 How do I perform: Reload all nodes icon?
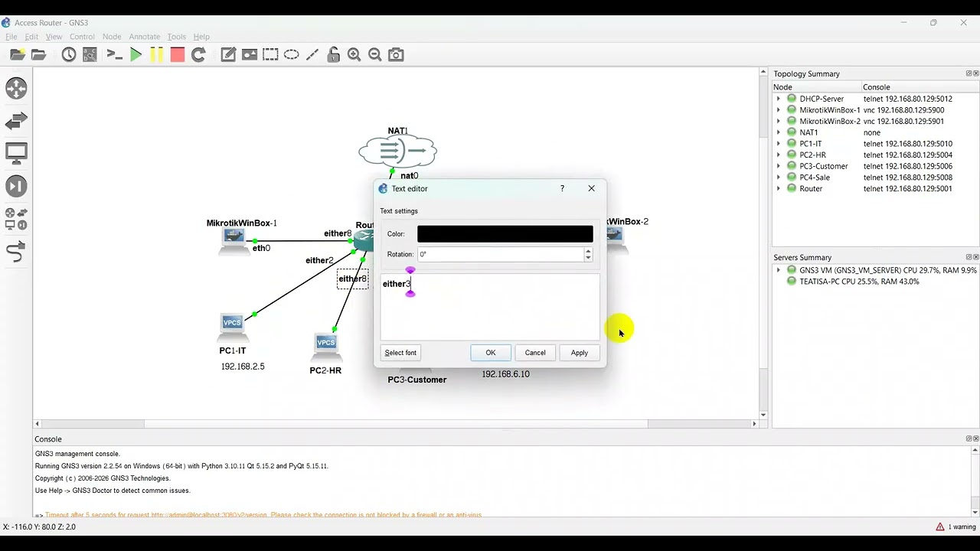pos(198,54)
